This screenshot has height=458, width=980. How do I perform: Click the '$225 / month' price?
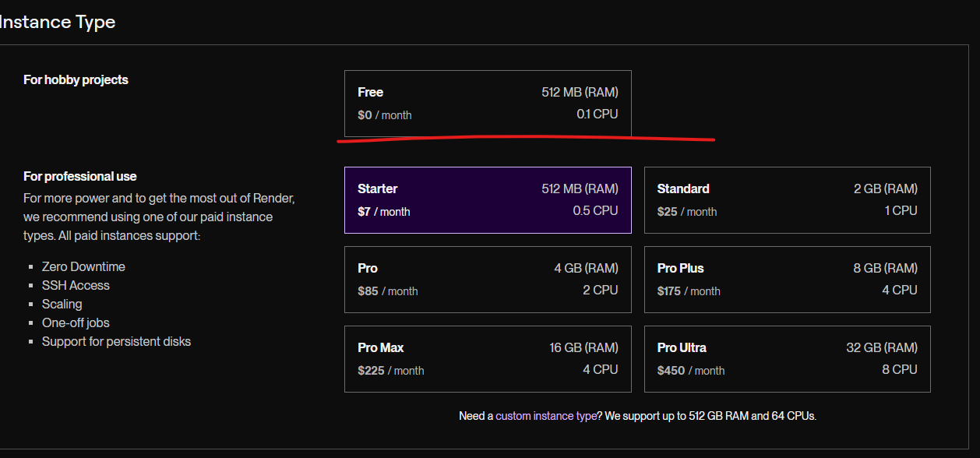point(391,371)
